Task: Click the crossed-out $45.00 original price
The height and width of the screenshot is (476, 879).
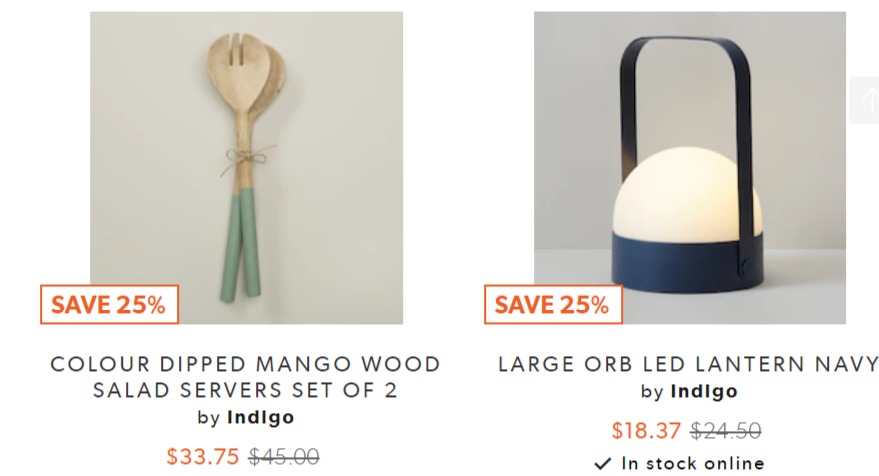Action: [284, 456]
